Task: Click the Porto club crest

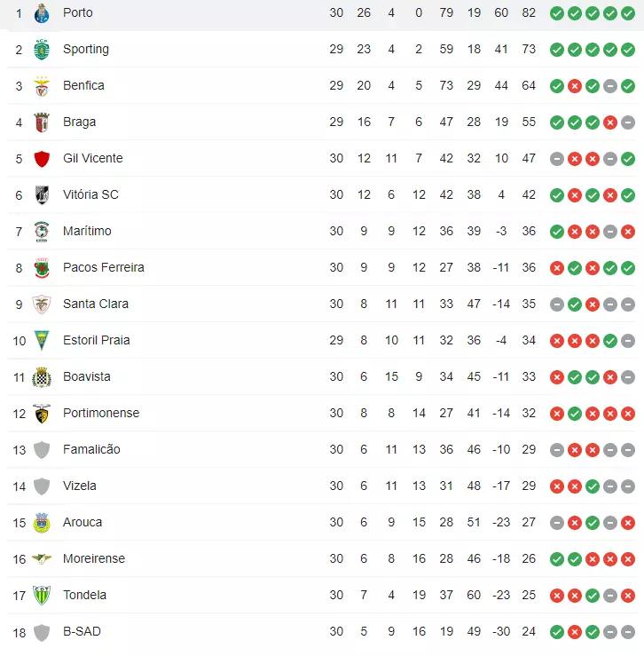Action: [42, 13]
